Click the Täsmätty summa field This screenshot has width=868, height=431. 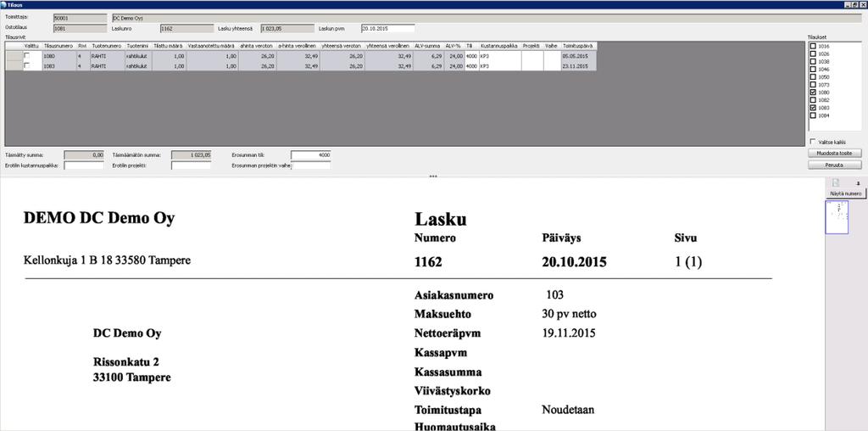pyautogui.click(x=84, y=155)
